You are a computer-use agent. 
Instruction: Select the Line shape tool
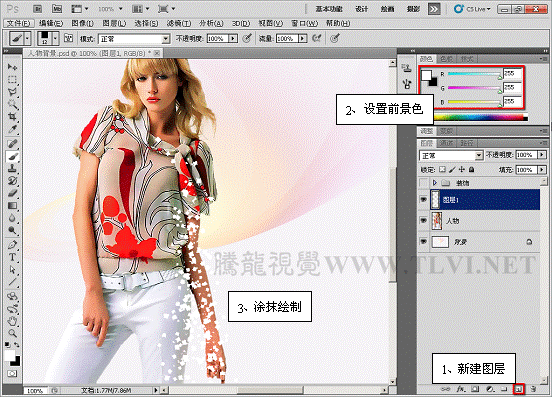(12, 282)
